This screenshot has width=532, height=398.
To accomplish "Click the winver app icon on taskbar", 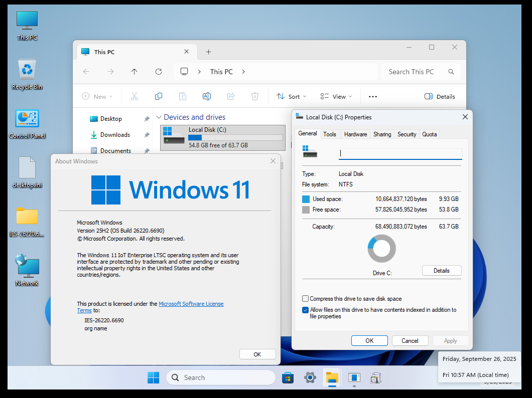I will 354,377.
